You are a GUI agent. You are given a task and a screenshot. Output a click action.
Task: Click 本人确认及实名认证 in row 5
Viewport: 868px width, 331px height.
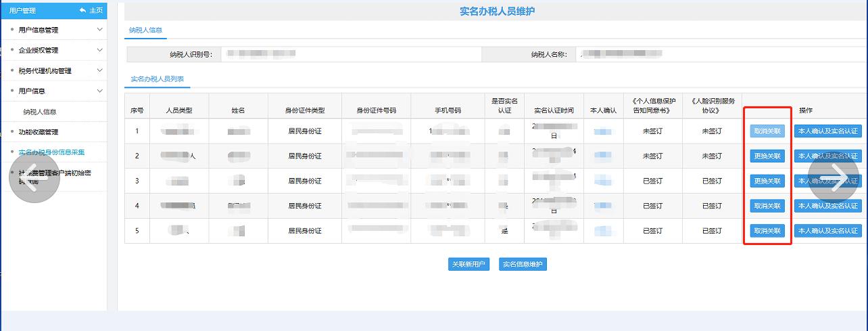(x=828, y=231)
